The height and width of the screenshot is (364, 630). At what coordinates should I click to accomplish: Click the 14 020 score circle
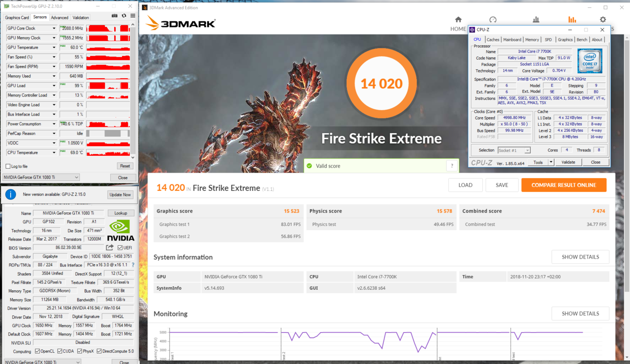[381, 84]
